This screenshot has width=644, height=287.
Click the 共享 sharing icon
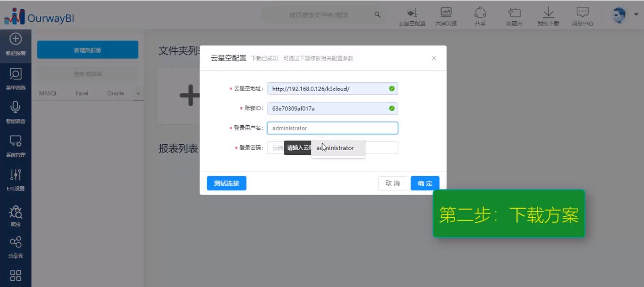pyautogui.click(x=480, y=16)
